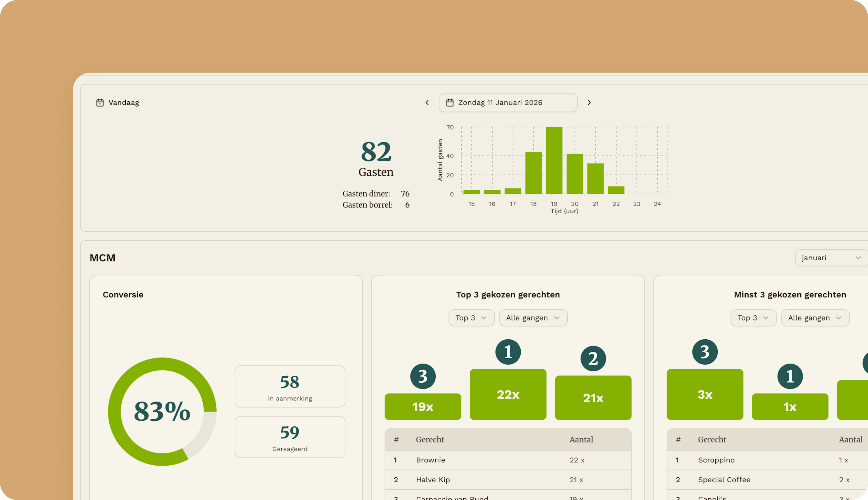Open the Alle gangen filter for minst gekozen gerechten
868x500 pixels.
pos(815,318)
